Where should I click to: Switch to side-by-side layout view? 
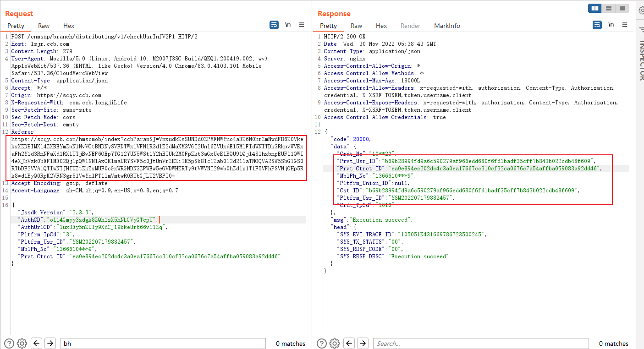[x=595, y=8]
